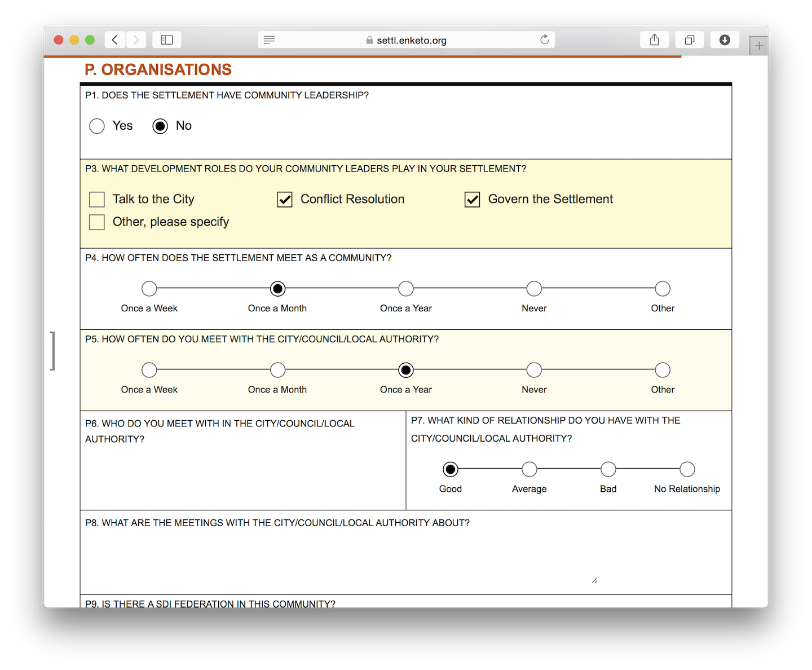Image resolution: width=812 pixels, height=670 pixels.
Task: Show all tabs overview icon
Action: pos(689,39)
